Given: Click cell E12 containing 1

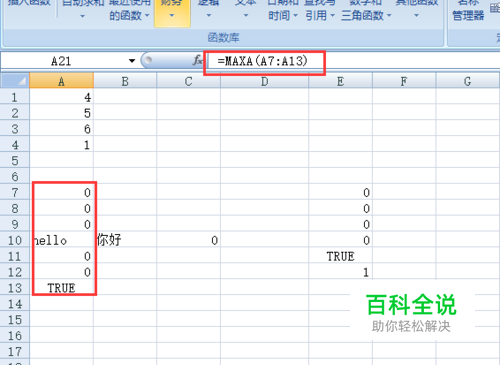Looking at the screenshot, I should (340, 272).
